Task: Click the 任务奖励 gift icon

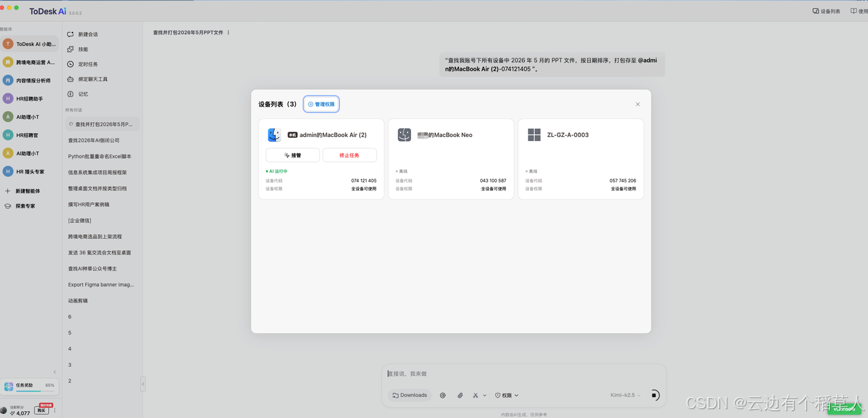Action: click(x=8, y=386)
